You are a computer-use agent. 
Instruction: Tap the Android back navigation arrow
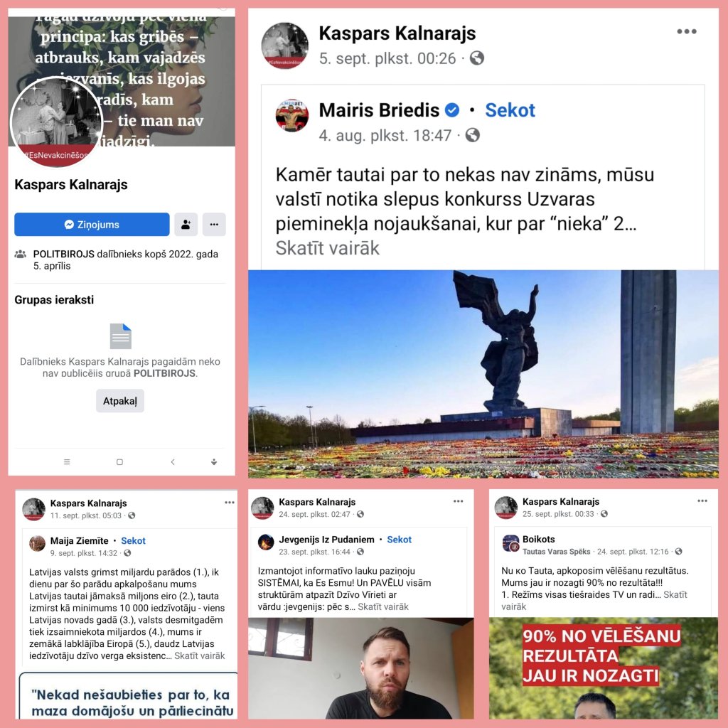(173, 462)
